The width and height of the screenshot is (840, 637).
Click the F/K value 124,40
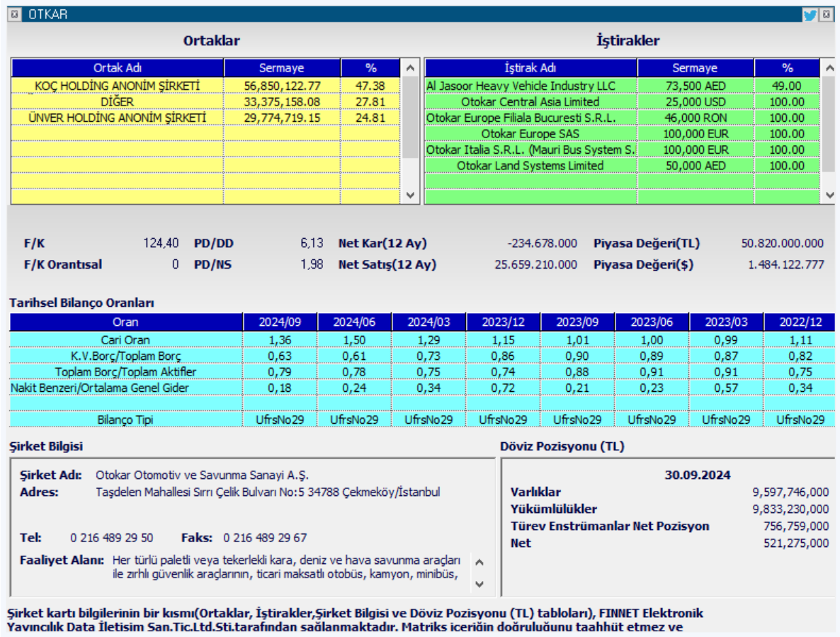click(x=161, y=243)
